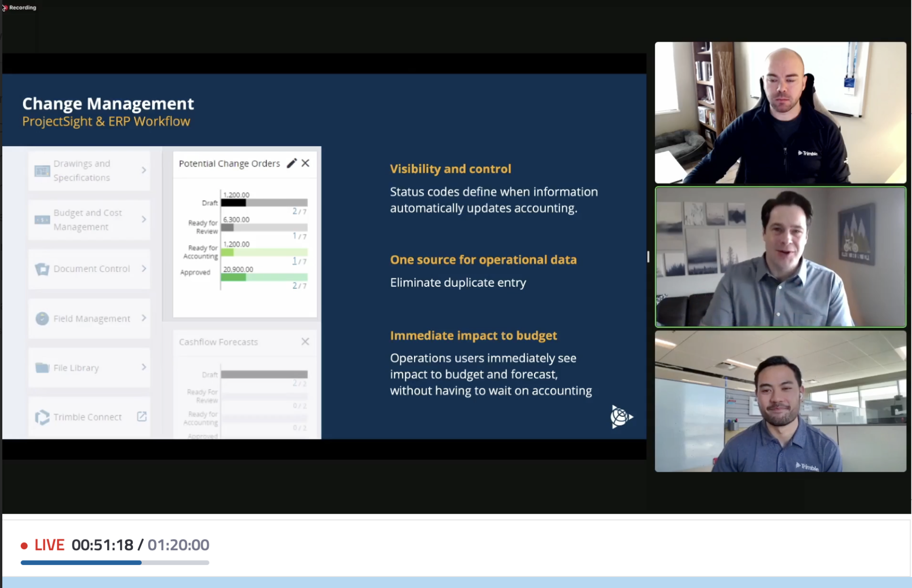Click the Immediate impact to budget heading
Screen dimensions: 912x588
click(474, 336)
